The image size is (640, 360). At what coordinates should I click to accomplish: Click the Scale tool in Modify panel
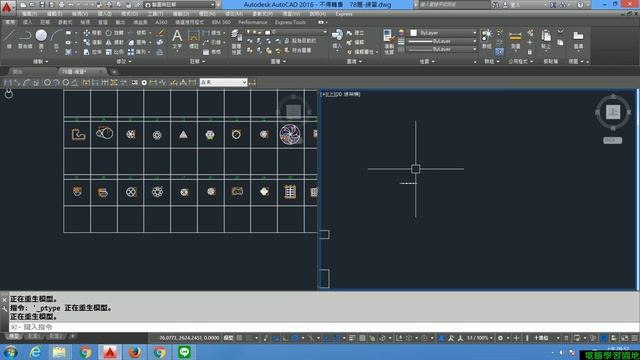(115, 52)
